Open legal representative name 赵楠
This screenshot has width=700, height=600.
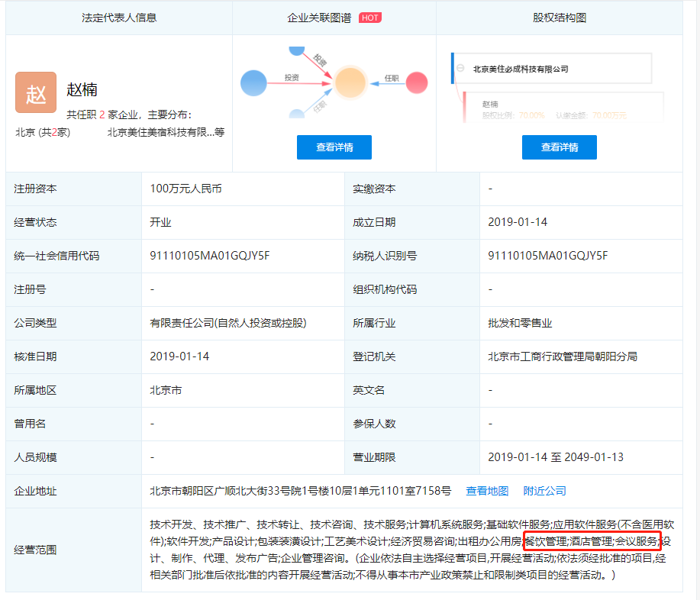tap(82, 90)
